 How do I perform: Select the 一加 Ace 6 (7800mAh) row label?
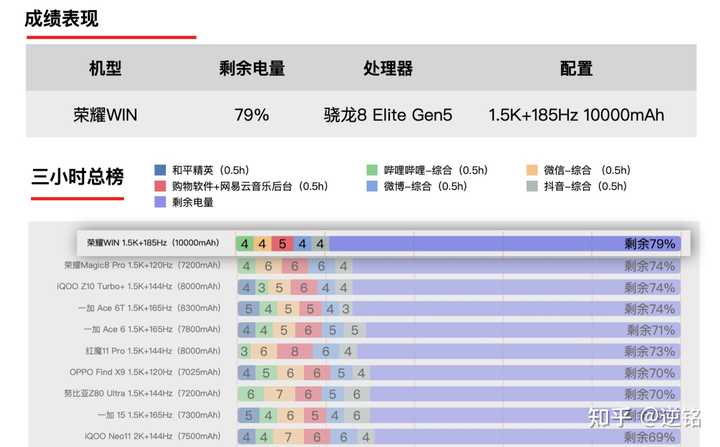tap(152, 329)
